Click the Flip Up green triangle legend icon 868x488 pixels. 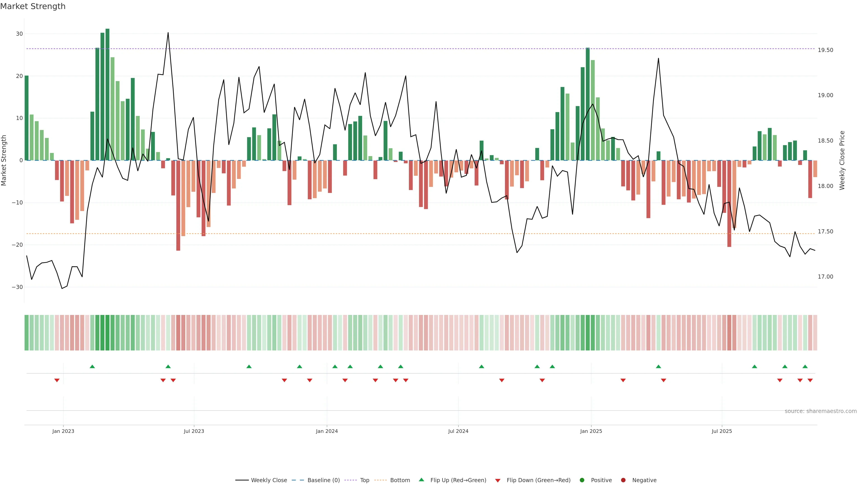tap(421, 480)
